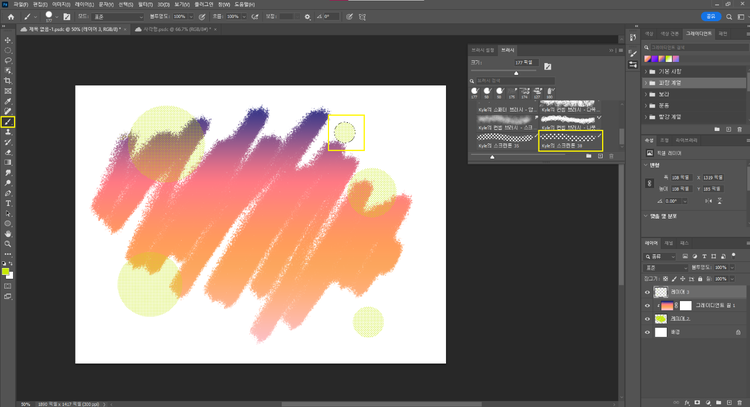Click the brush size input field
Screen dimensions: 750x407
(526, 63)
